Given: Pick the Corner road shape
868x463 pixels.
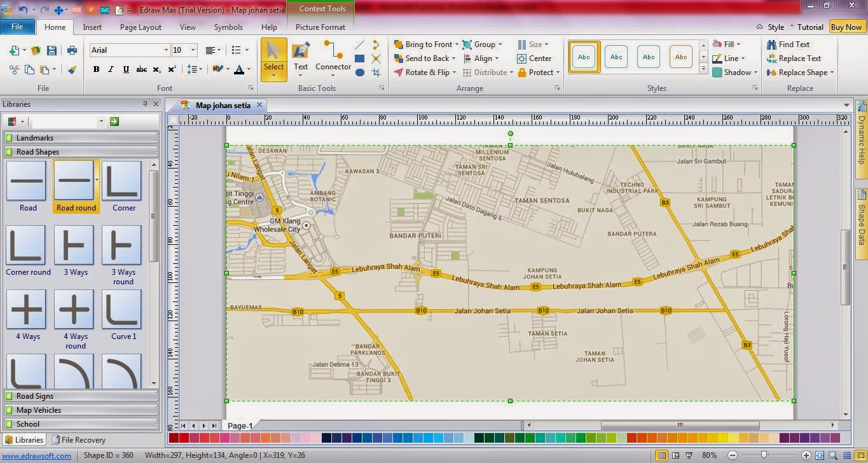Looking at the screenshot, I should (121, 181).
